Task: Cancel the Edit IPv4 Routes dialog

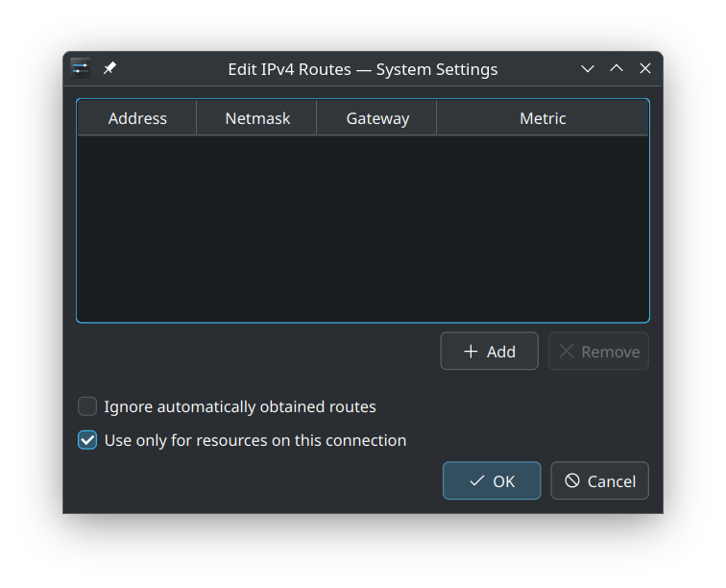Action: 600,481
